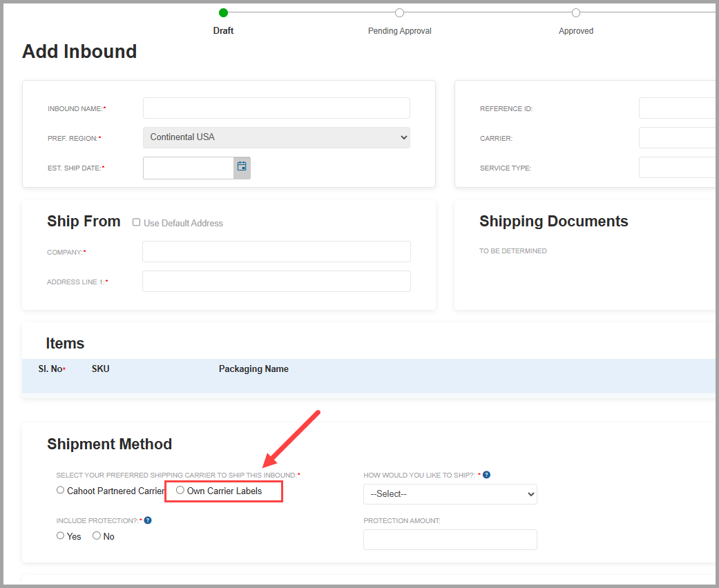Click the Pending Approval step indicator
This screenshot has width=719, height=588.
click(x=399, y=13)
